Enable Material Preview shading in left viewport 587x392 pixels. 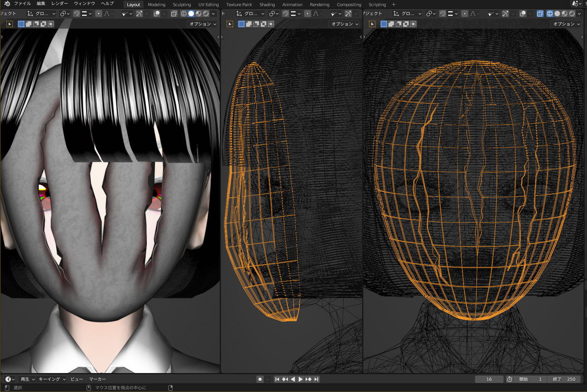click(x=199, y=13)
